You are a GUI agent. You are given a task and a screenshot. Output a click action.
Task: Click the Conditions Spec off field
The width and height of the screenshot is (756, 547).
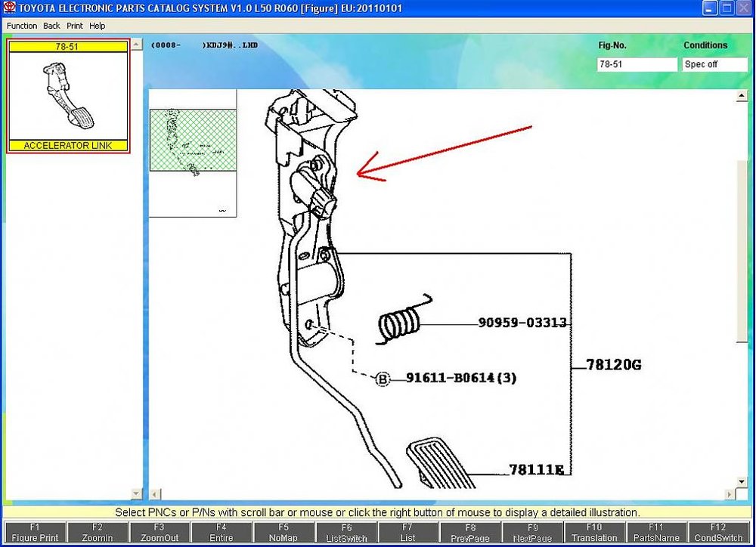(714, 64)
